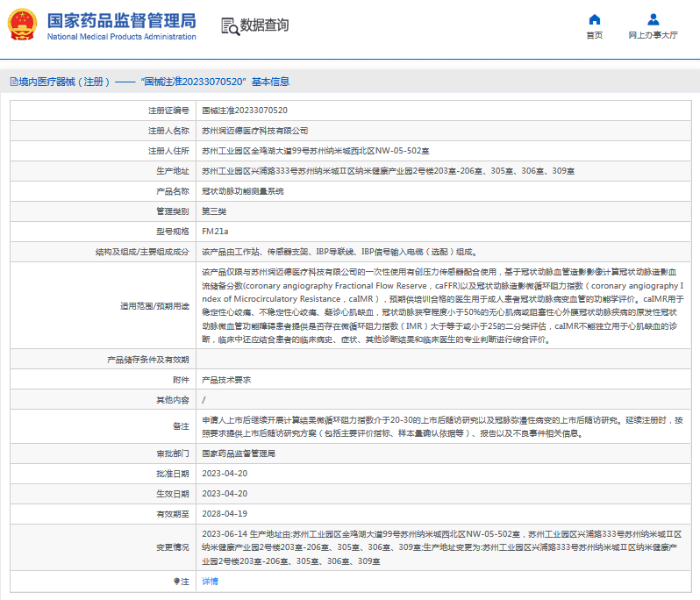Click the 首页 label

(594, 35)
